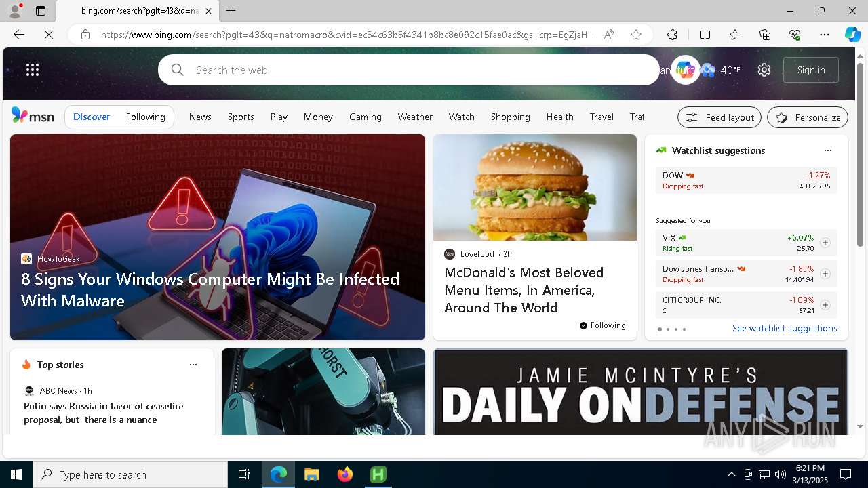Viewport: 868px width, 488px height.
Task: Click See watchlist suggestions link
Action: click(785, 328)
